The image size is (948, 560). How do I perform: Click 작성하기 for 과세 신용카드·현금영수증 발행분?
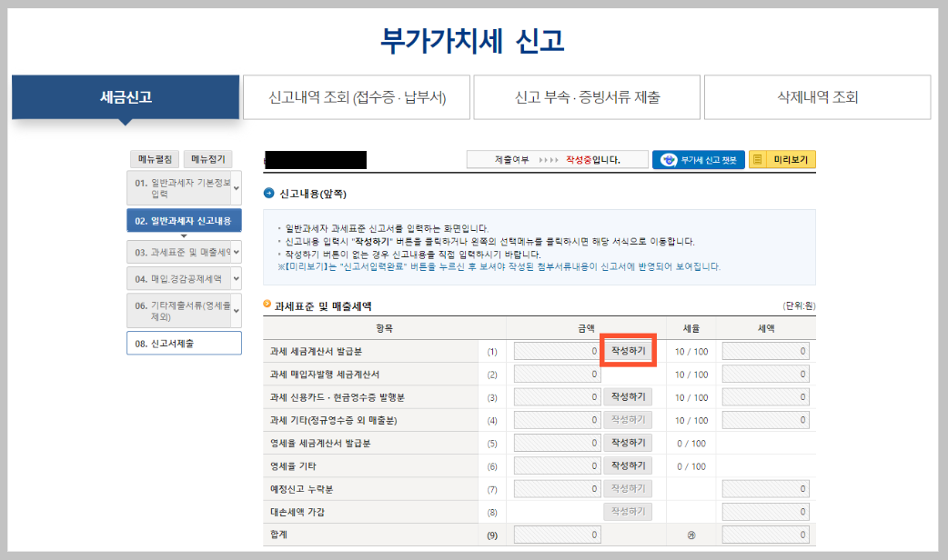coord(628,396)
